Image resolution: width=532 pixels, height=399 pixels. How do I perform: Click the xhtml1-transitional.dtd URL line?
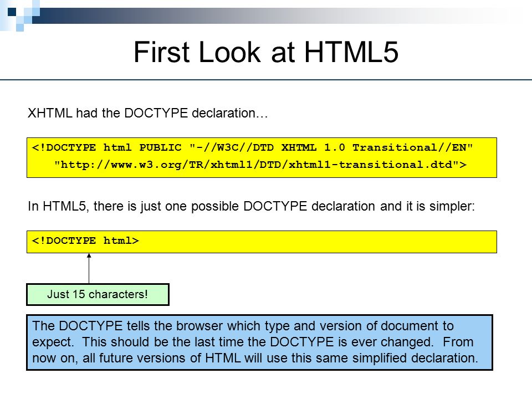click(x=260, y=165)
